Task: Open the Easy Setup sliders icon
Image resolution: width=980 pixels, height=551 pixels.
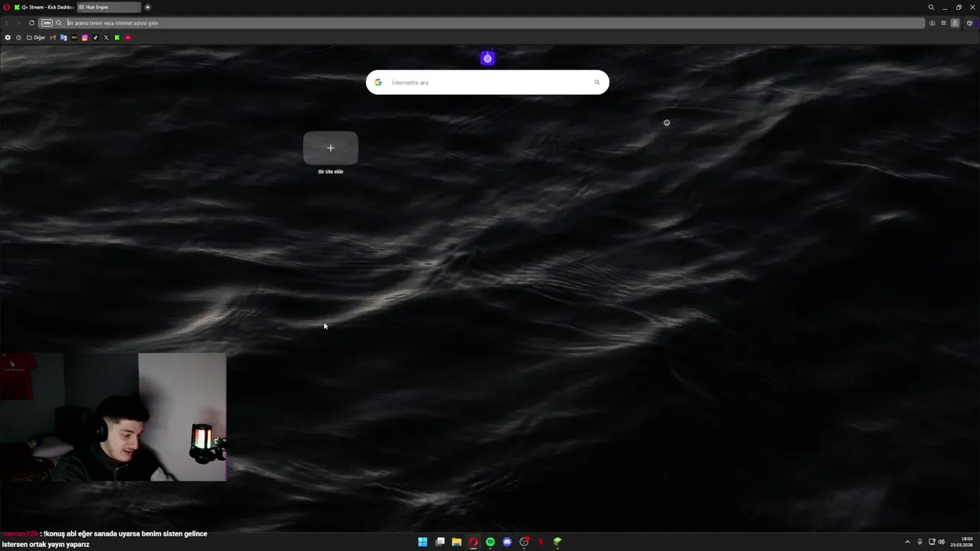Action: click(x=943, y=23)
